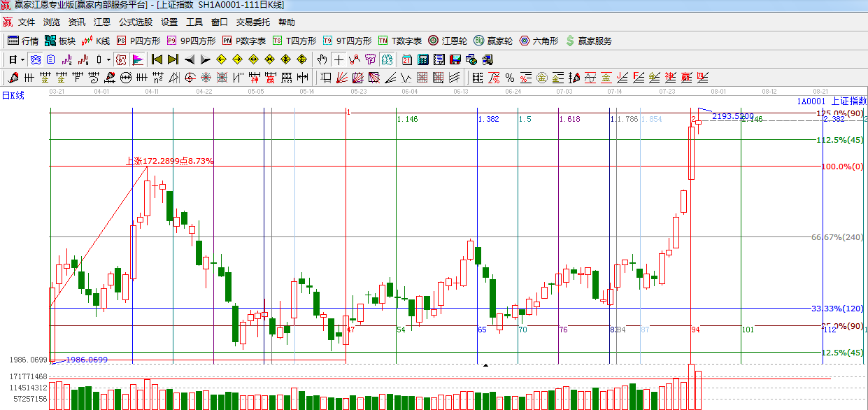Open the 六角形 chart button
868x410 pixels.
[x=539, y=41]
